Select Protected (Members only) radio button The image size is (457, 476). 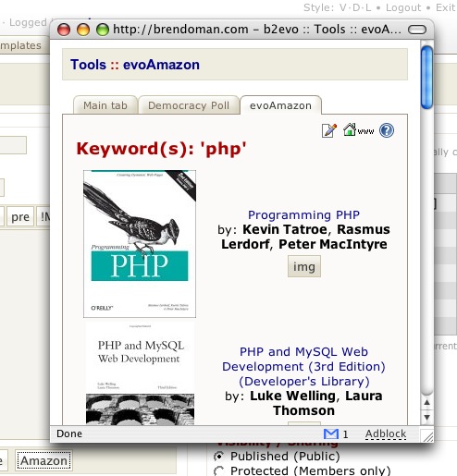pos(219,470)
